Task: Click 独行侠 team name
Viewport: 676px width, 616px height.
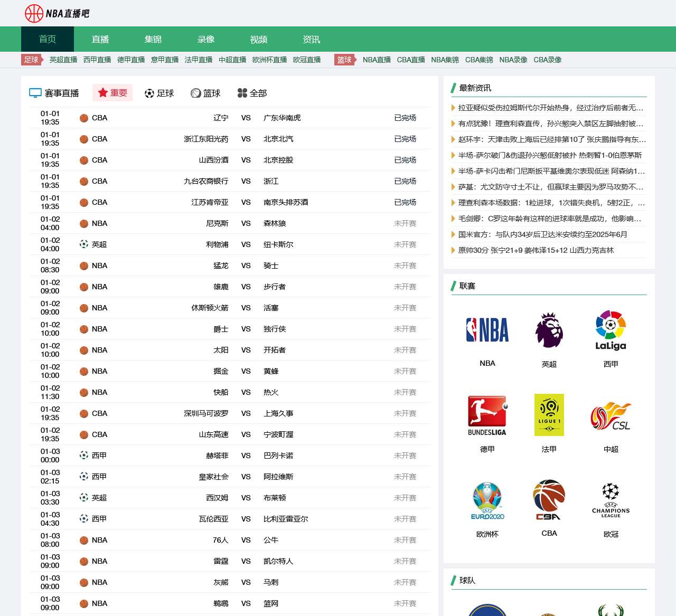Action: pyautogui.click(x=275, y=329)
